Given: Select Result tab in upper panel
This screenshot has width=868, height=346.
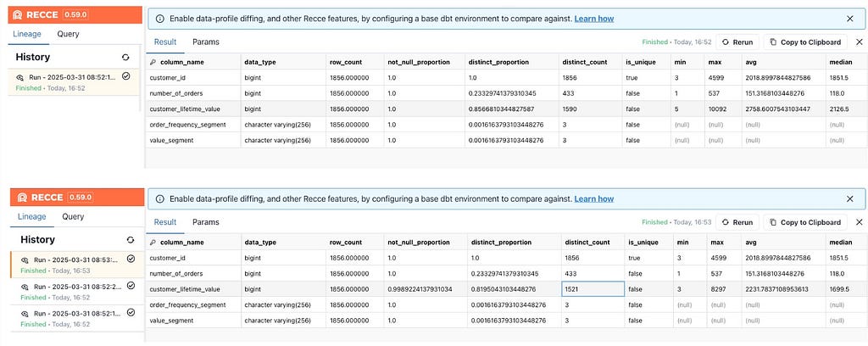Looking at the screenshot, I should (165, 42).
